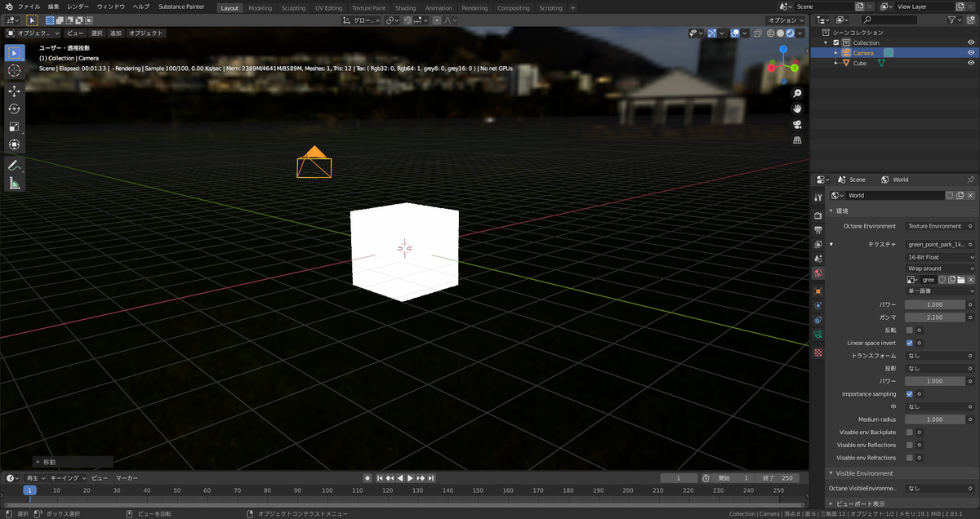Toggle the 反転 checkbox

pos(910,330)
